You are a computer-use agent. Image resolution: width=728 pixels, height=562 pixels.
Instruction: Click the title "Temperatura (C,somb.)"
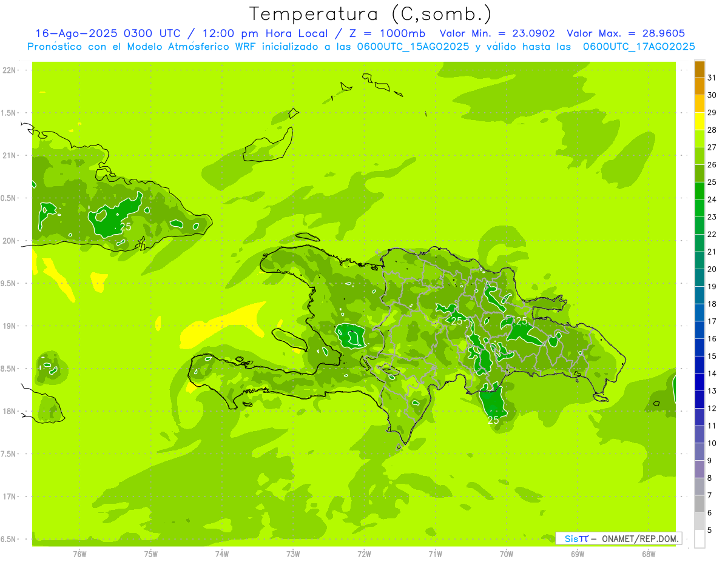coord(371,14)
